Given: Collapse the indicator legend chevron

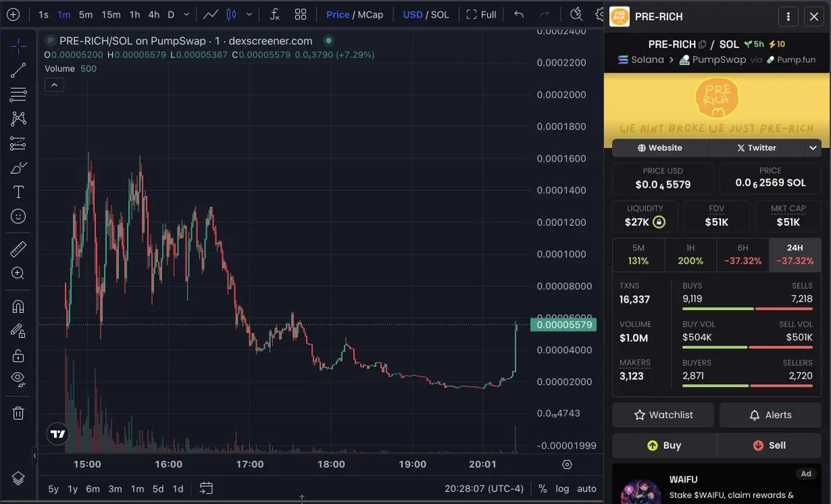Looking at the screenshot, I should pyautogui.click(x=54, y=84).
